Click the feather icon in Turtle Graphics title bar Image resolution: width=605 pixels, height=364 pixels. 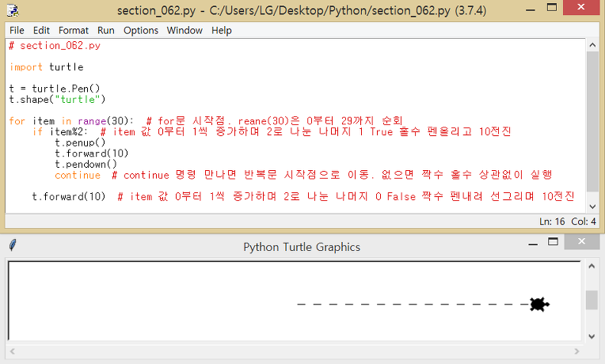pyautogui.click(x=13, y=245)
